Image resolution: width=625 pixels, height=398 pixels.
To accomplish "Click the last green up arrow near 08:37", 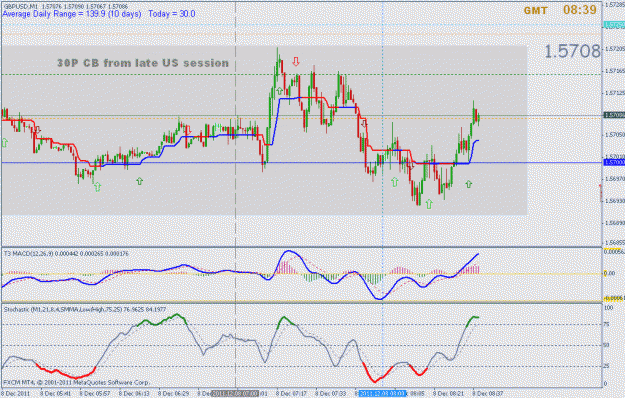I will click(x=469, y=184).
